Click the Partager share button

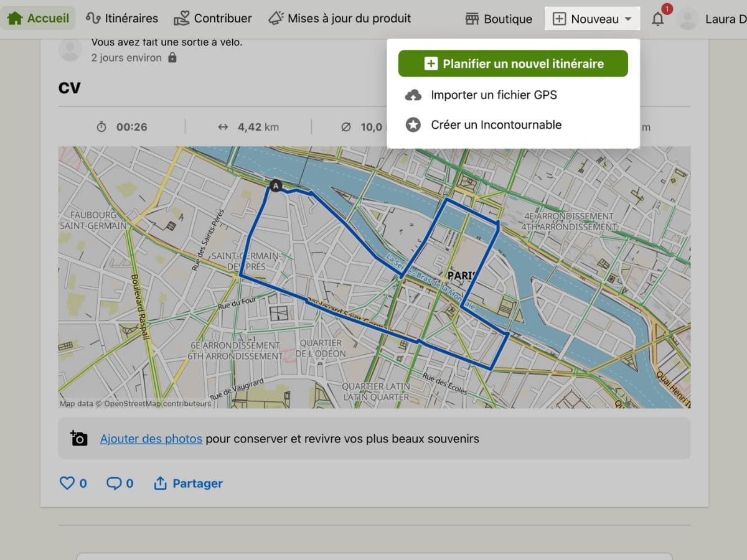[188, 483]
